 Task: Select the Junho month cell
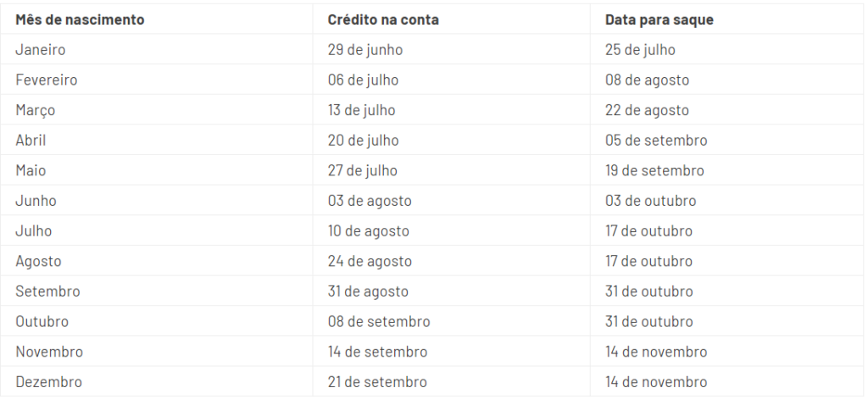[35, 201]
